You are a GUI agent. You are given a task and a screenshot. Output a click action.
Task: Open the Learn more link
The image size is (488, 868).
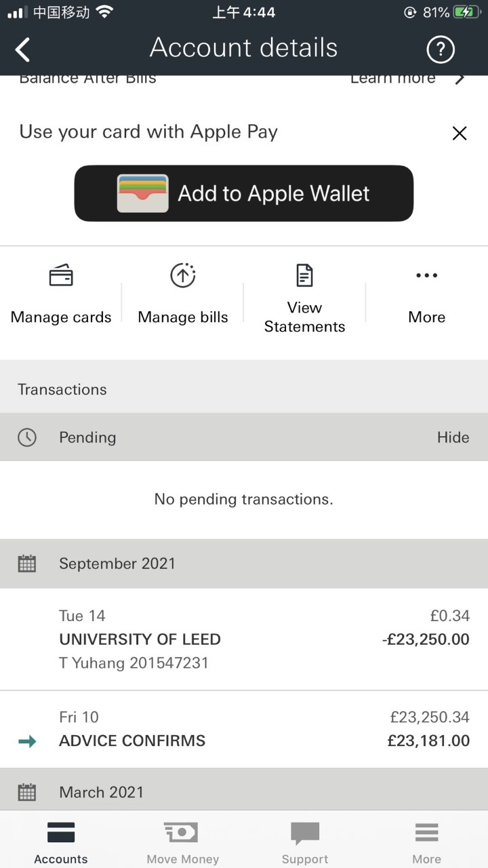pyautogui.click(x=393, y=79)
